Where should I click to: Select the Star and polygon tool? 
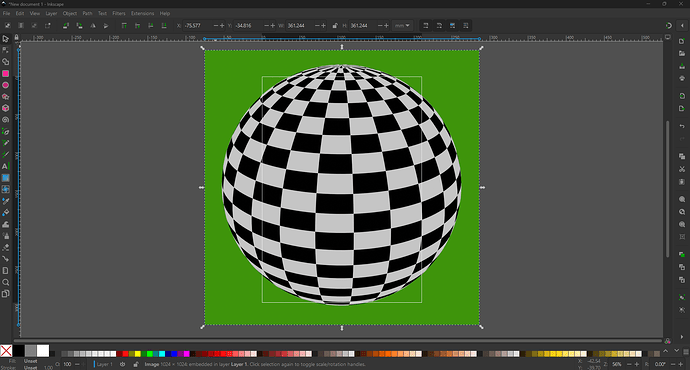[x=5, y=96]
